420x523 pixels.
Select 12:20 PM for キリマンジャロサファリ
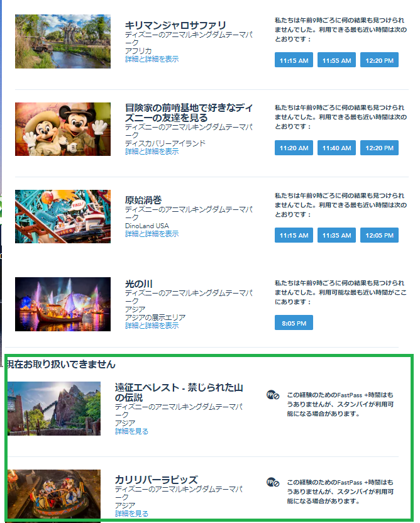[x=379, y=60]
